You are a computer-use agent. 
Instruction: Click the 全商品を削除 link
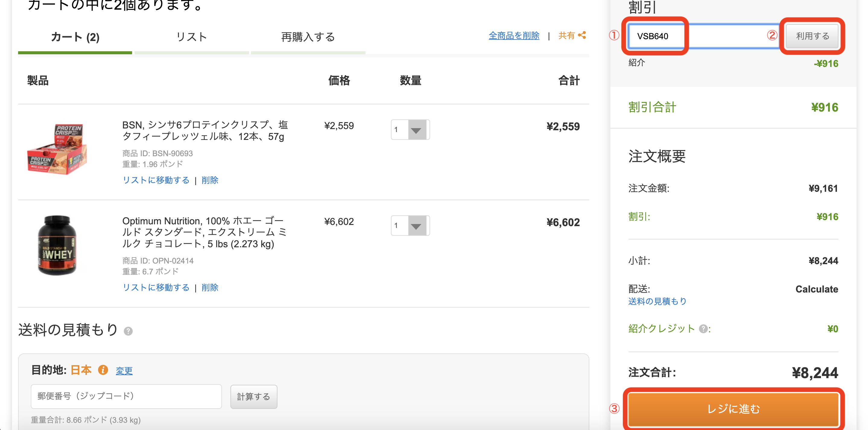pos(514,35)
